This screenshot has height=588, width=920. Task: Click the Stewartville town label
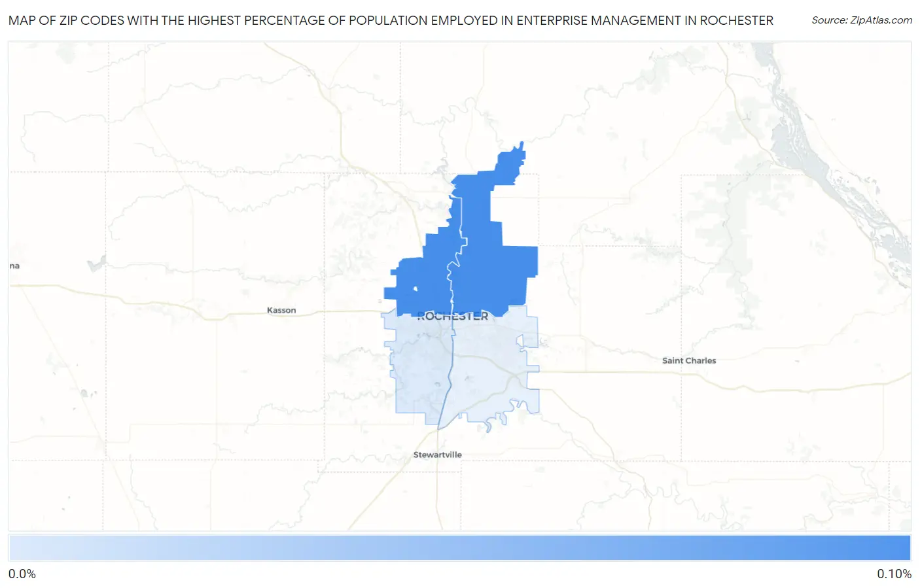click(438, 455)
